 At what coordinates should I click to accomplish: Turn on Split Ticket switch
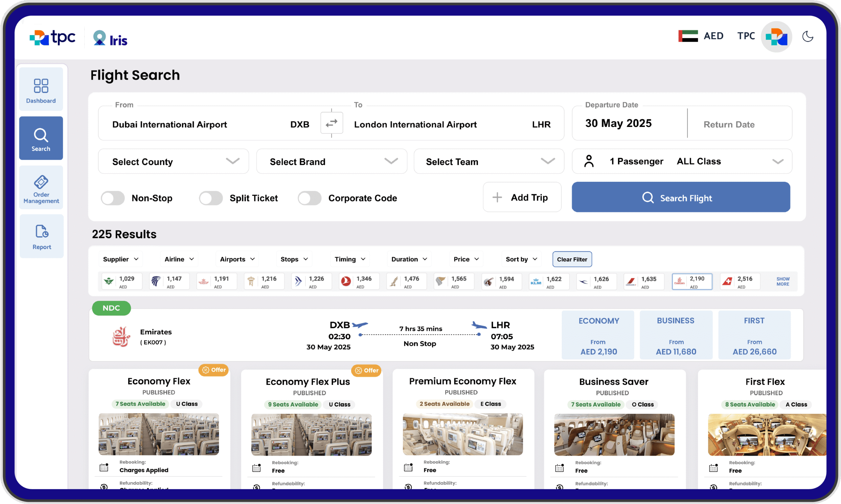click(211, 198)
